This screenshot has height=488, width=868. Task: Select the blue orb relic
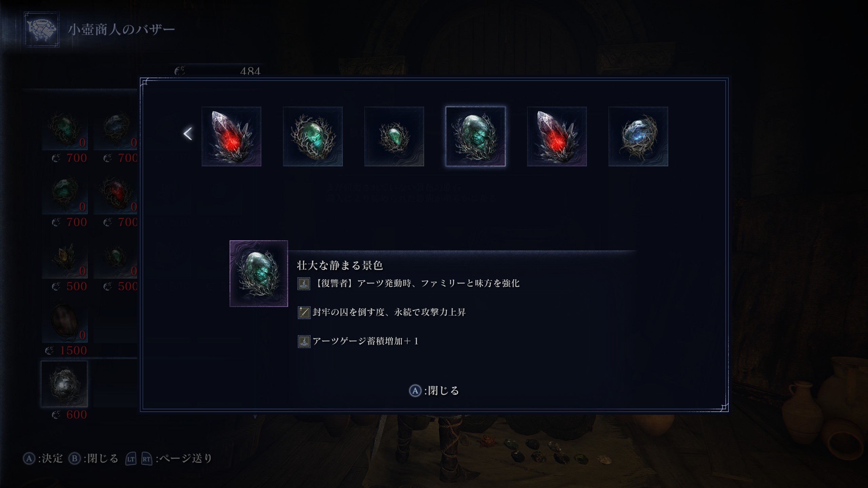point(638,137)
